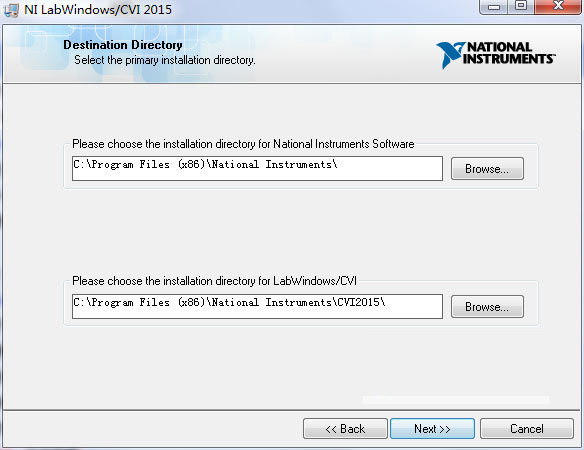Browse for the National Instruments Software directory
Screen dimensions: 584x450
487,169
